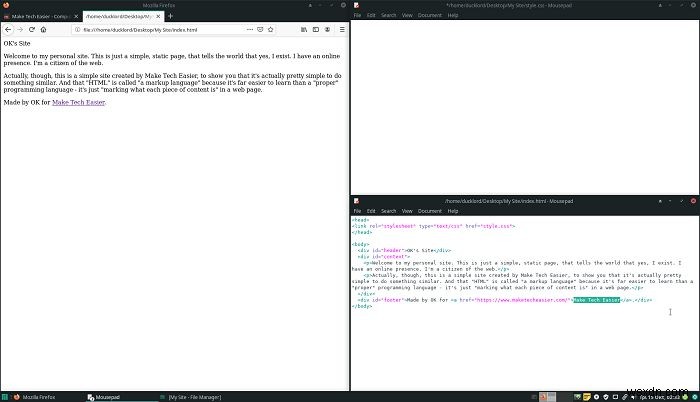Close the index.html file tab

pos(158,17)
